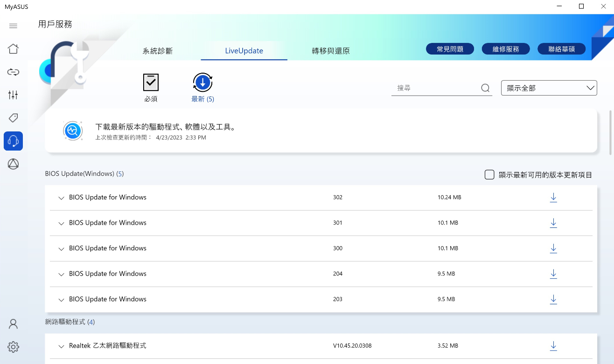614x364 pixels.
Task: Select the Customer Support headset icon
Action: pyautogui.click(x=13, y=141)
